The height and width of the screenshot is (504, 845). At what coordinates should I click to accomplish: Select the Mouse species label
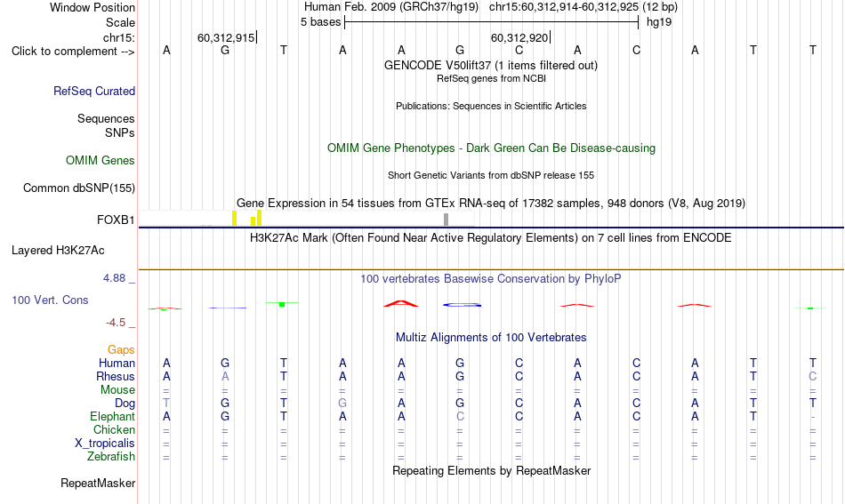click(x=117, y=390)
